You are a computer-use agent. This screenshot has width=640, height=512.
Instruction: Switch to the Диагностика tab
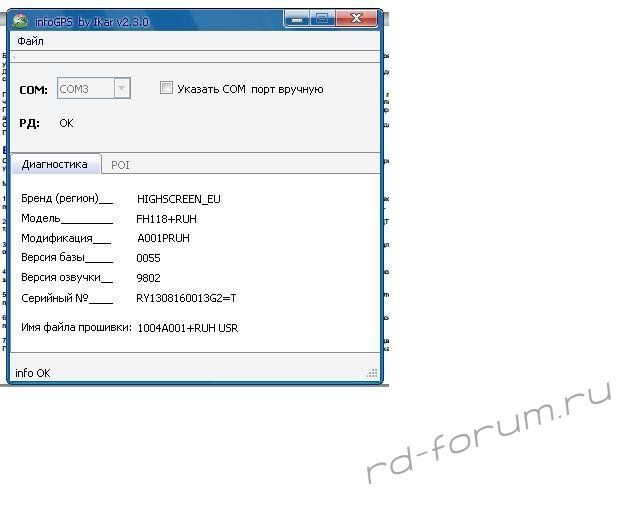click(54, 164)
